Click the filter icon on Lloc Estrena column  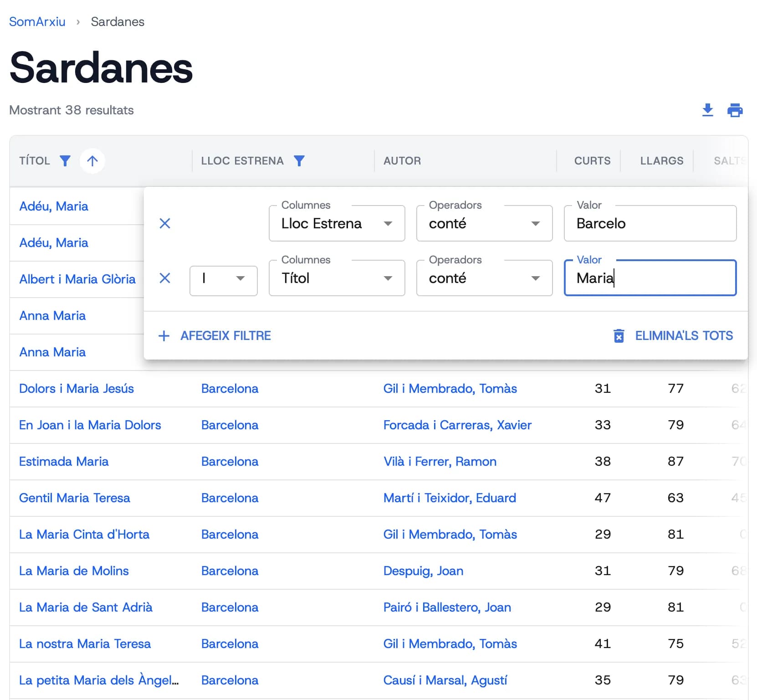click(x=299, y=161)
